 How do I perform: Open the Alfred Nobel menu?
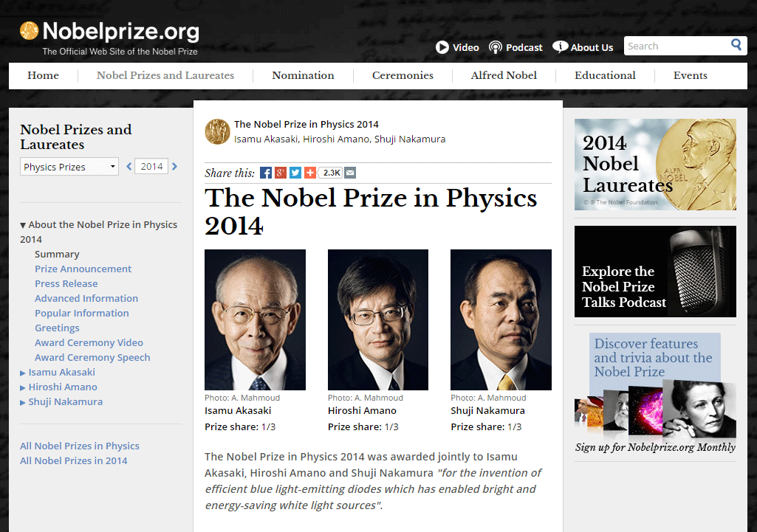pyautogui.click(x=504, y=76)
